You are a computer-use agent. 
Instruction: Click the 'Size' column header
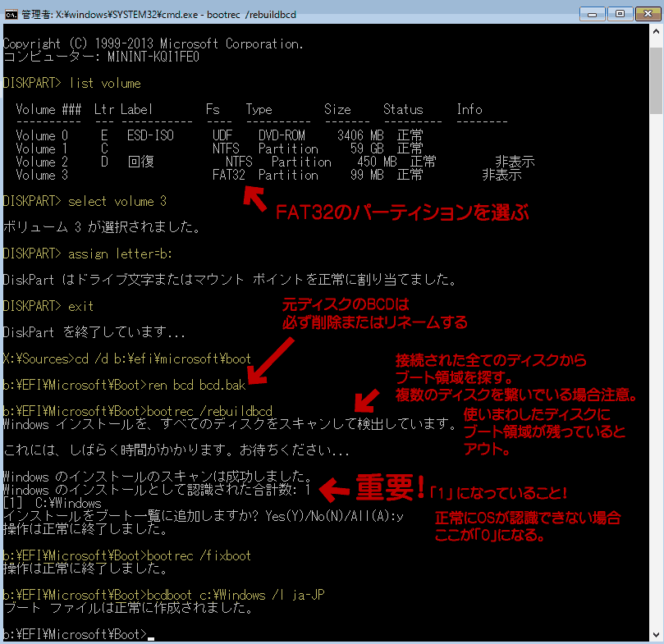coord(337,110)
